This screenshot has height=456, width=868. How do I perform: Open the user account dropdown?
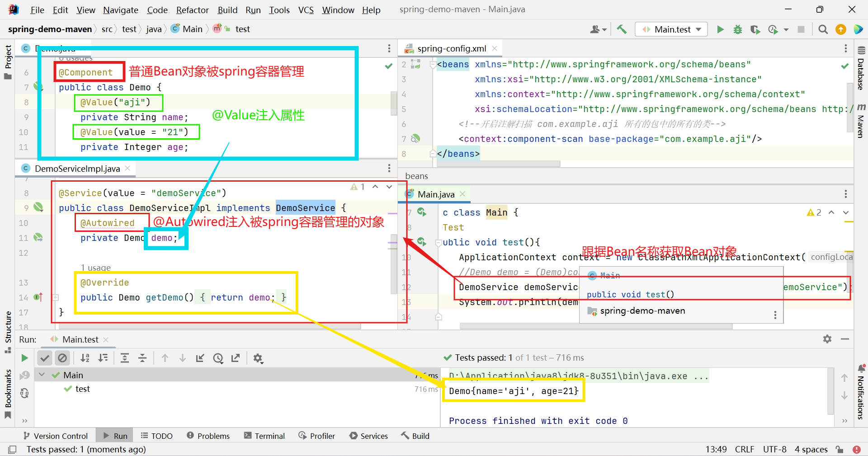(598, 29)
